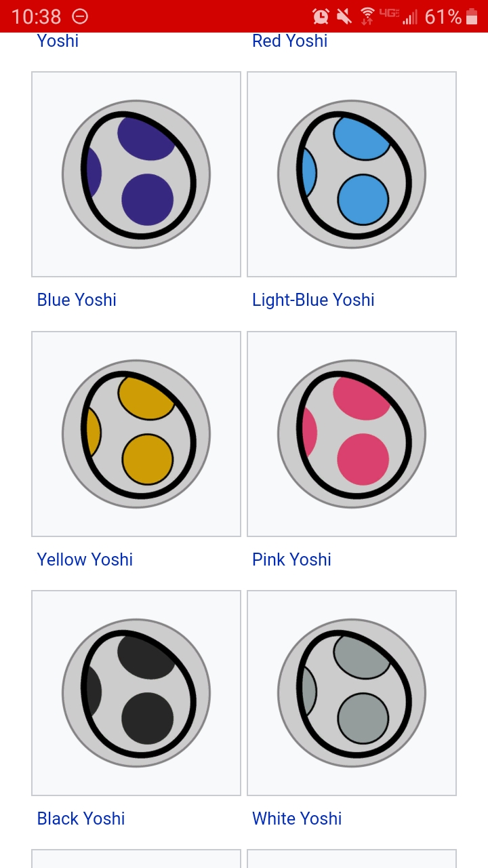Open the Black Yoshi egg icon image

click(136, 693)
